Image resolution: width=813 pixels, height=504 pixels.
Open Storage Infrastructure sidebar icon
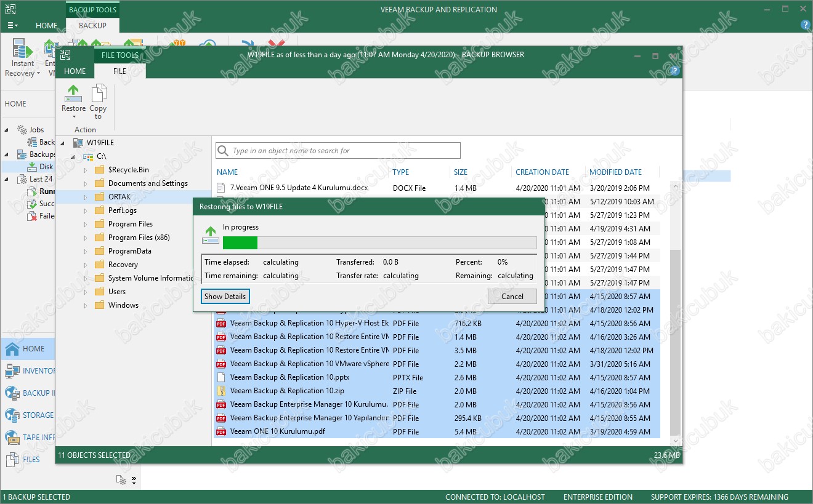coord(12,415)
